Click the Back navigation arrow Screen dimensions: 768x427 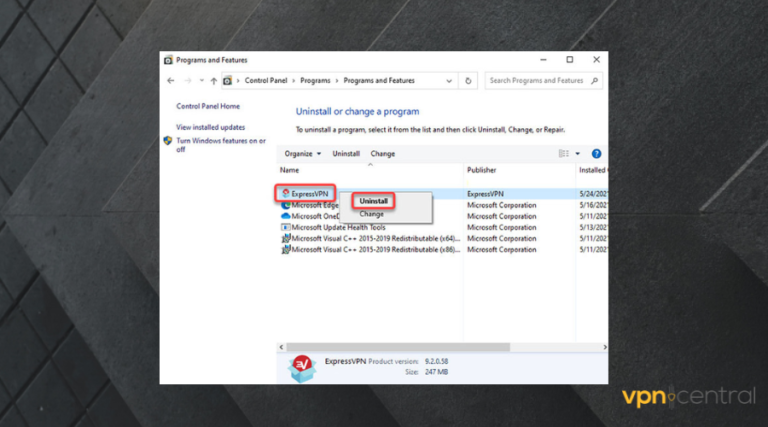point(171,80)
